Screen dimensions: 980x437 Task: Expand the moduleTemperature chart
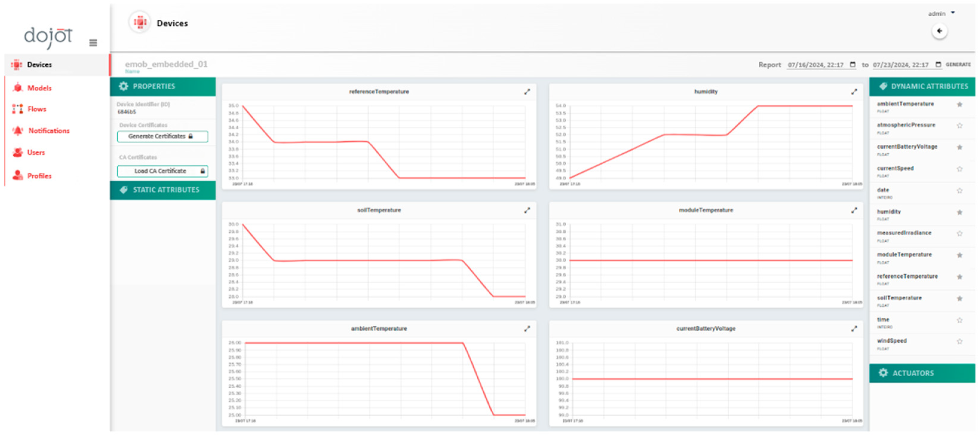[854, 210]
